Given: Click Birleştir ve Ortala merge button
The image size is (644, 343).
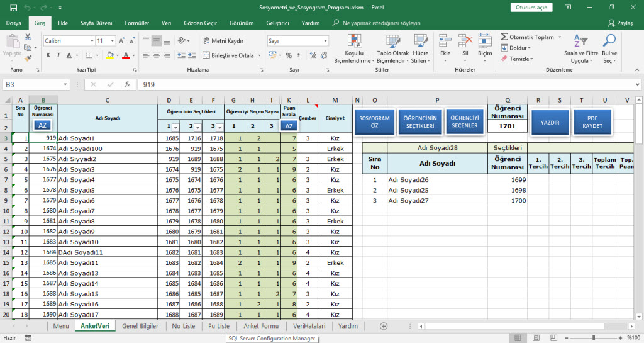Looking at the screenshot, I should coord(228,55).
